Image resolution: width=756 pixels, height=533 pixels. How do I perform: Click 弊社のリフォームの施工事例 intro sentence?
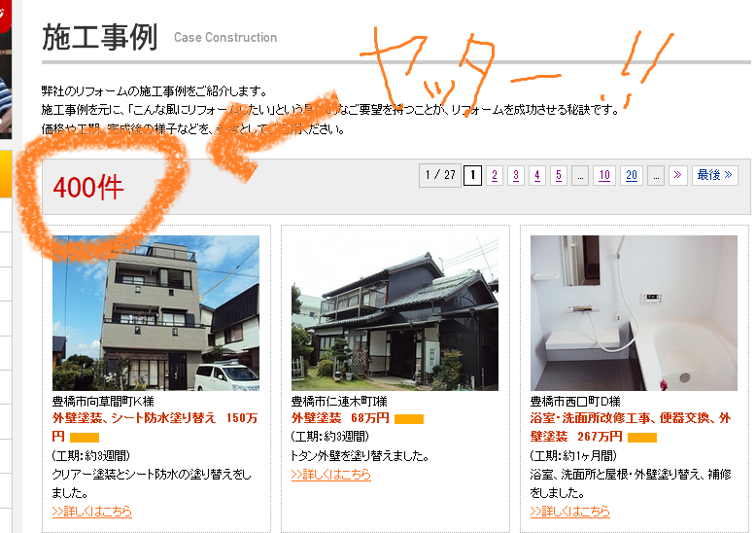(155, 90)
